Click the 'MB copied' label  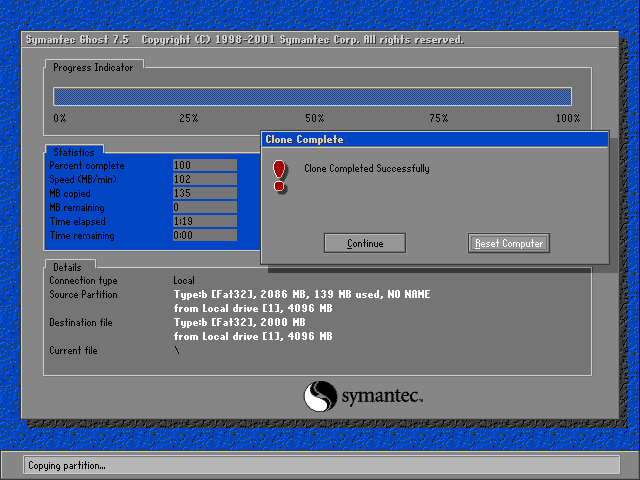[x=70, y=193]
